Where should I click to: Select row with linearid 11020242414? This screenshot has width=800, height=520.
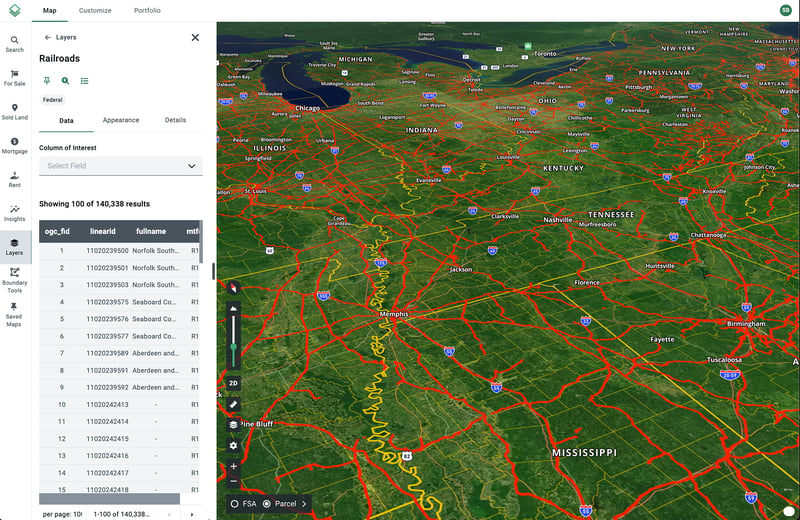click(119, 422)
